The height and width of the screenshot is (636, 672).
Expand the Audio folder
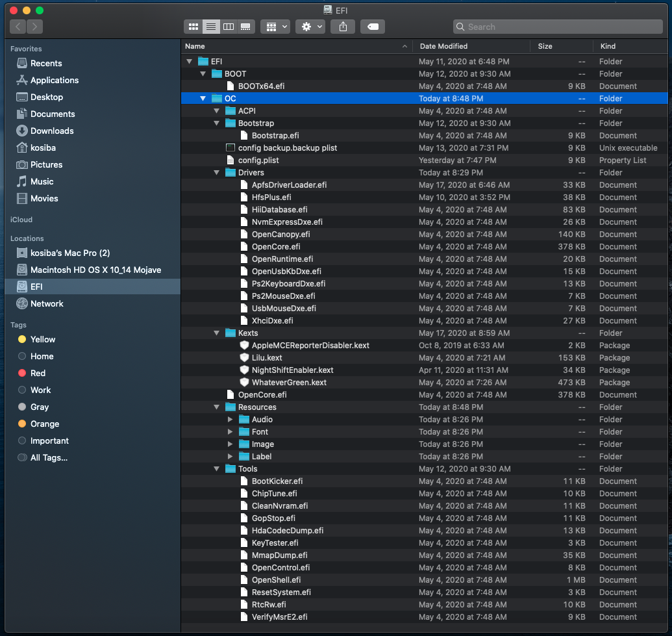coord(230,420)
